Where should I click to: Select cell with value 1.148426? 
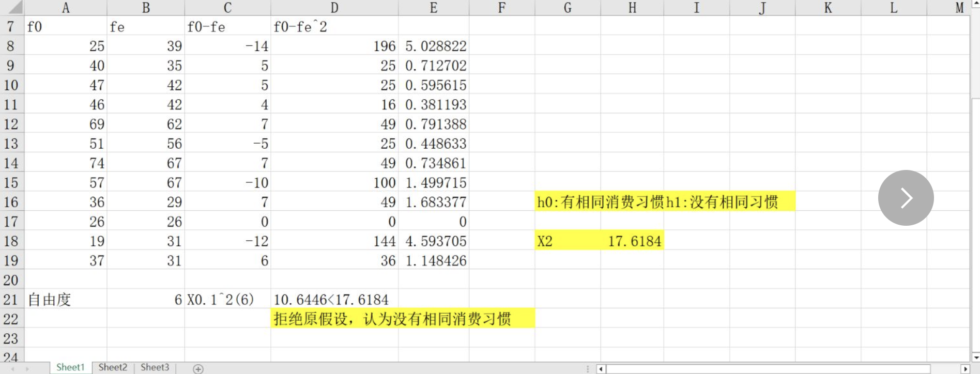point(434,260)
